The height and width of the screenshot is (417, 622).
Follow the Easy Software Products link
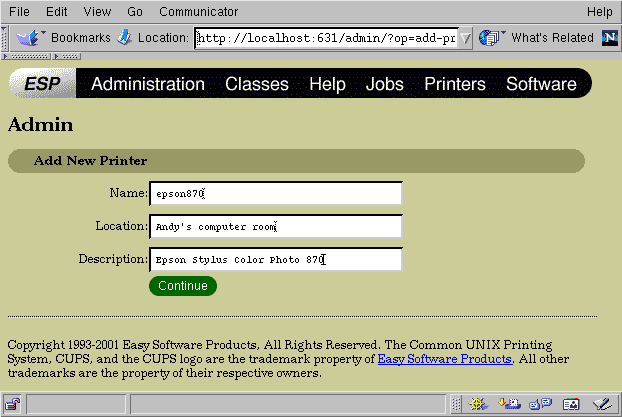pos(444,359)
